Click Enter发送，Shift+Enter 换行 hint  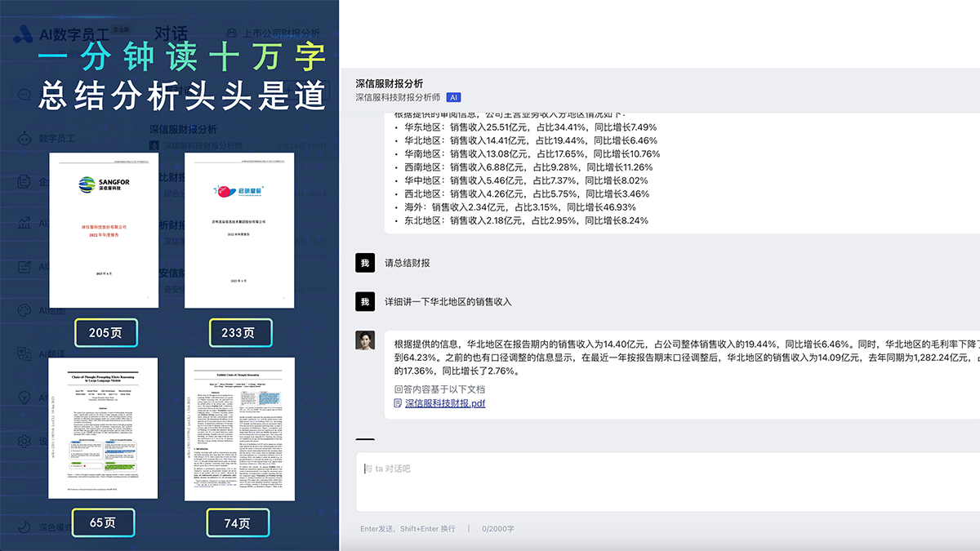click(408, 529)
